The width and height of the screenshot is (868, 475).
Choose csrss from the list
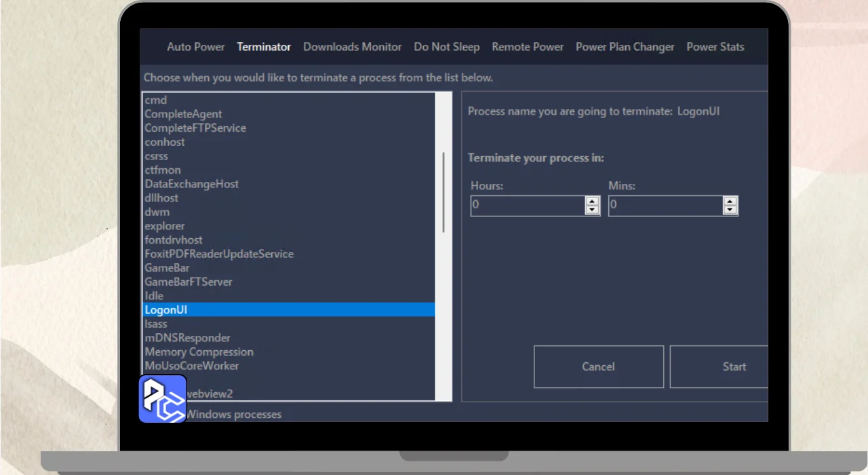(289, 156)
